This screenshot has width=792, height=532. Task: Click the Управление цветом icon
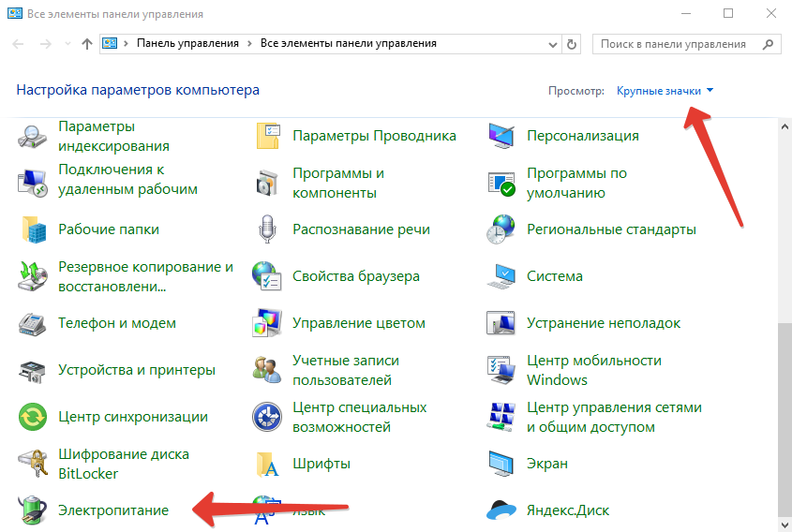(267, 323)
